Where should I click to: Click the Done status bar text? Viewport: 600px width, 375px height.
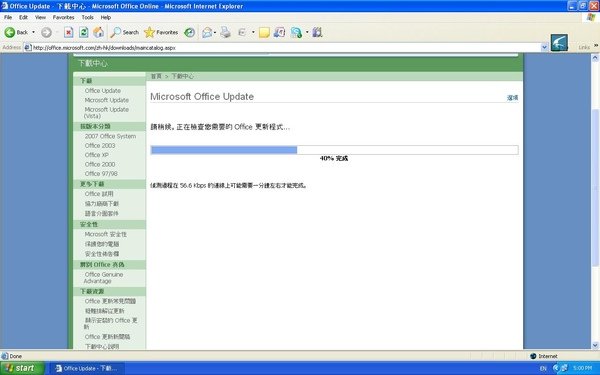point(15,356)
